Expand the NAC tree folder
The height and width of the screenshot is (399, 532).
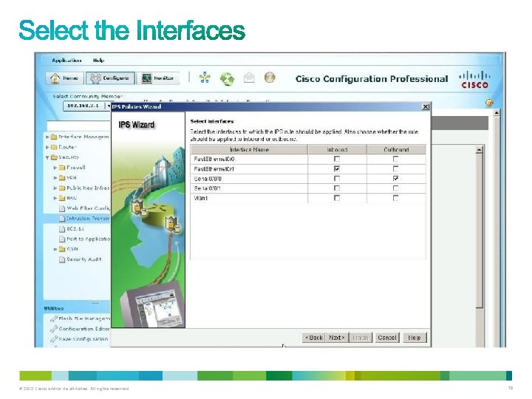(x=55, y=198)
